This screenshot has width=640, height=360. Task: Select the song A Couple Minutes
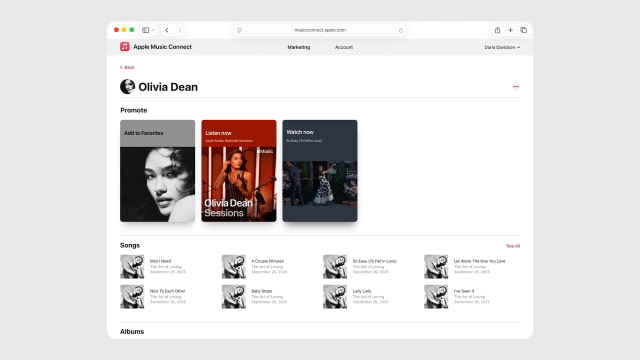click(x=267, y=261)
